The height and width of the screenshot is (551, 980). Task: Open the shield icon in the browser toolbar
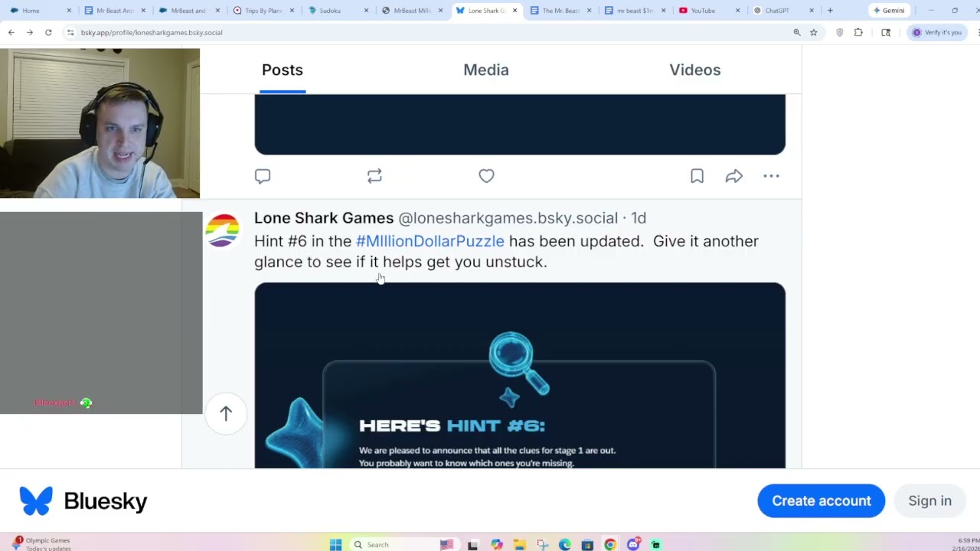click(840, 32)
